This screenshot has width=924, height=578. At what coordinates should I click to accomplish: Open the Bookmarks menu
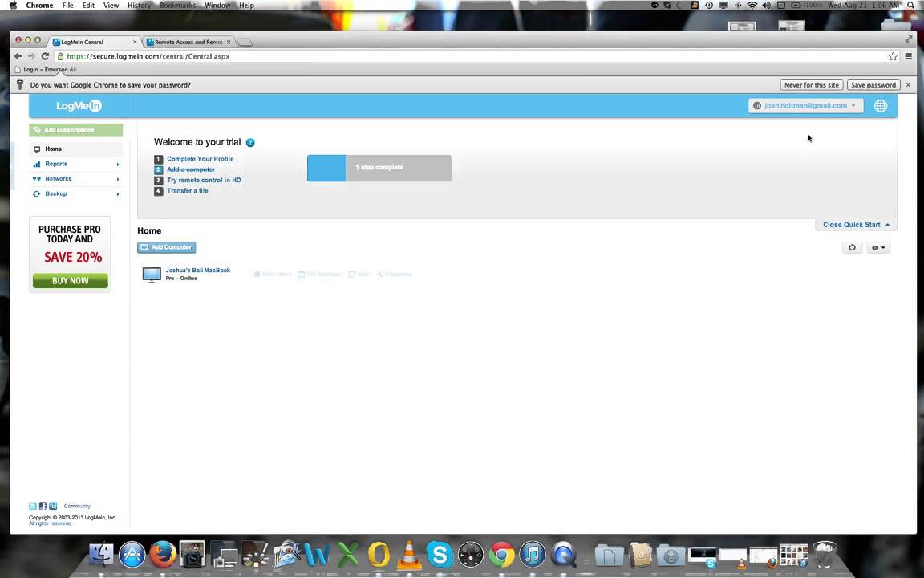[x=178, y=6]
